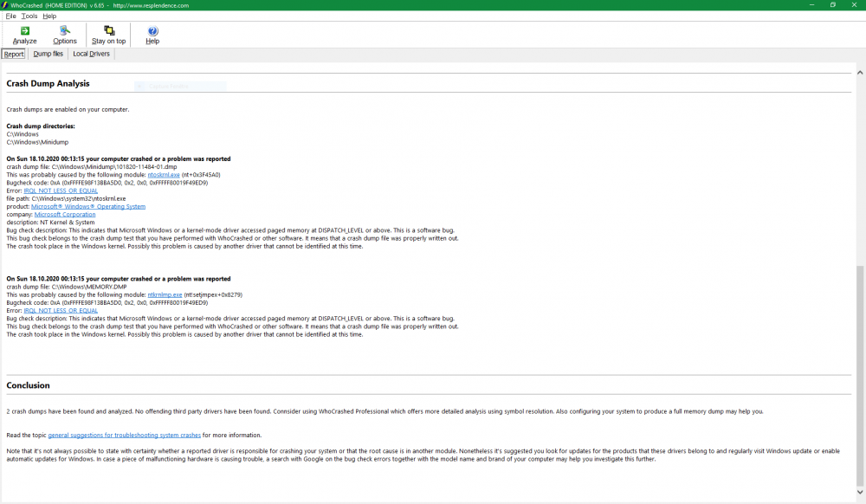Click the WhoCrashed title bar app icon
The height and width of the screenshot is (504, 866).
pyautogui.click(x=4, y=5)
